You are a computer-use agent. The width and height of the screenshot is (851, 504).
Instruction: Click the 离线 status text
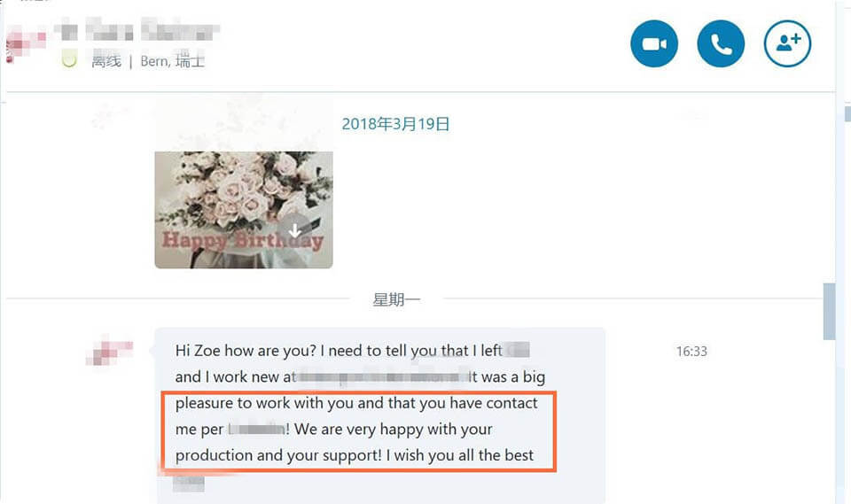(105, 62)
